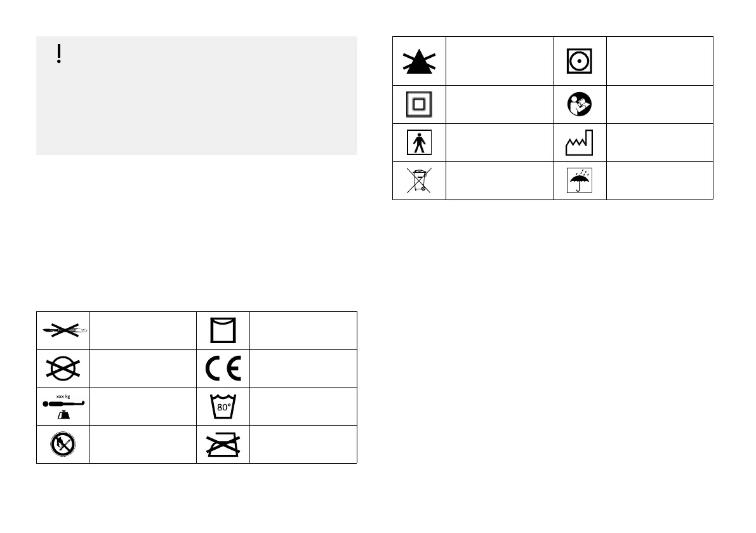This screenshot has height=533, width=756.
Task: Select the xxx kg patient weight symbol
Action: tap(63, 406)
